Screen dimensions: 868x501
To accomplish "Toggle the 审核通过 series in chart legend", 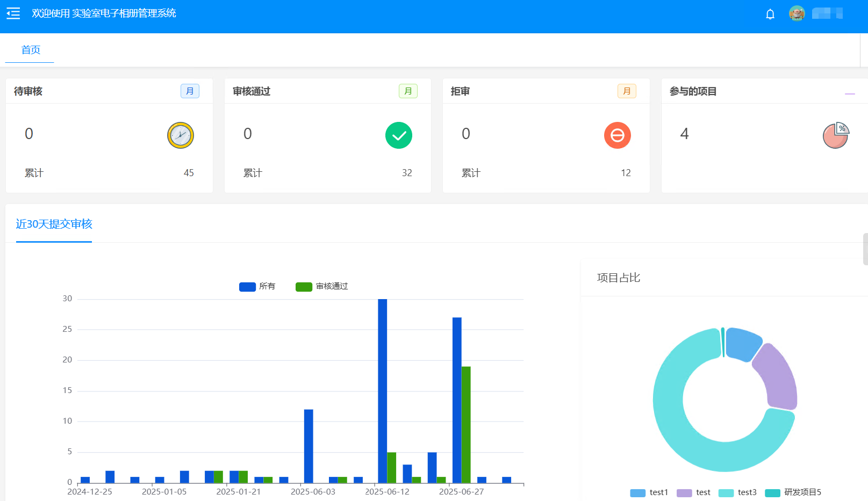I will [x=321, y=286].
